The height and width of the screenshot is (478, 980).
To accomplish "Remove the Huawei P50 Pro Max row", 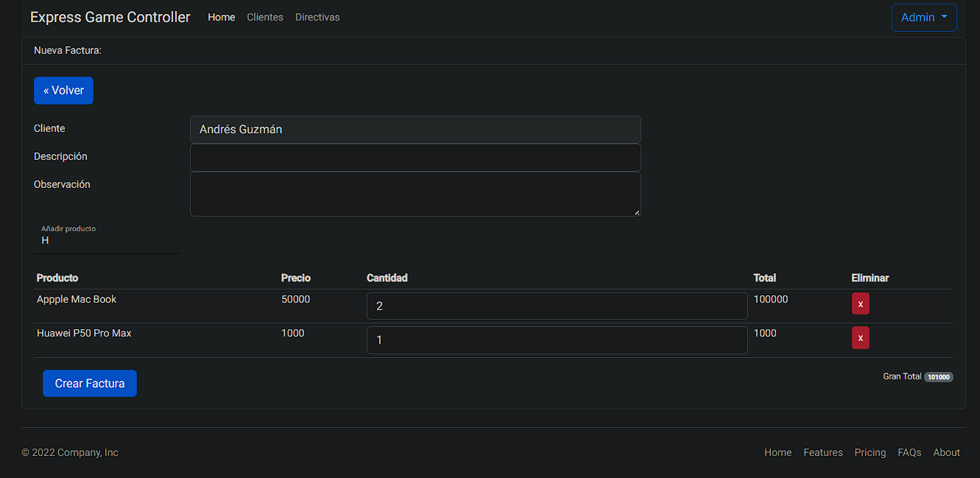I will coord(860,337).
